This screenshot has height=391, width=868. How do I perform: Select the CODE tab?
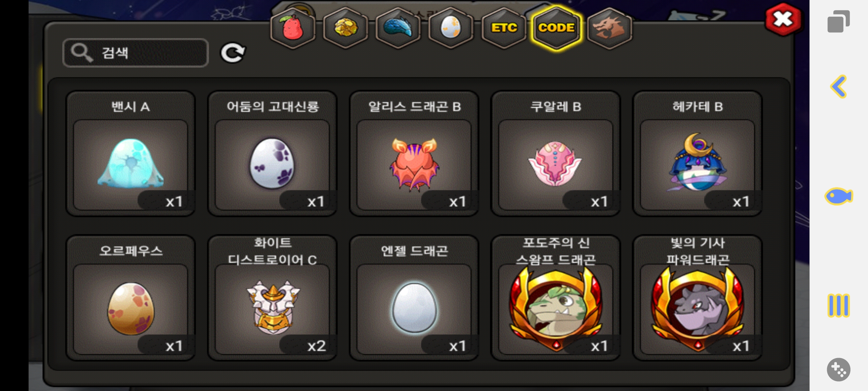pos(557,28)
